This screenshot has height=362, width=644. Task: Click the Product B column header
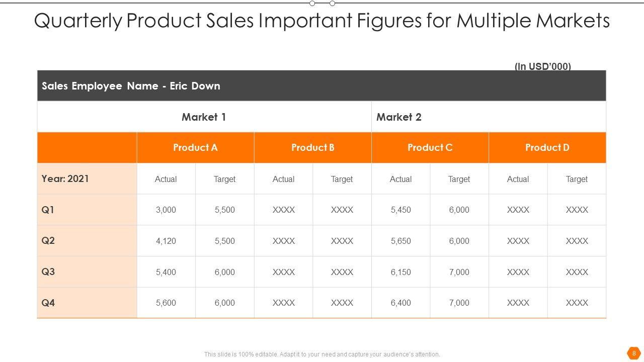[312, 148]
